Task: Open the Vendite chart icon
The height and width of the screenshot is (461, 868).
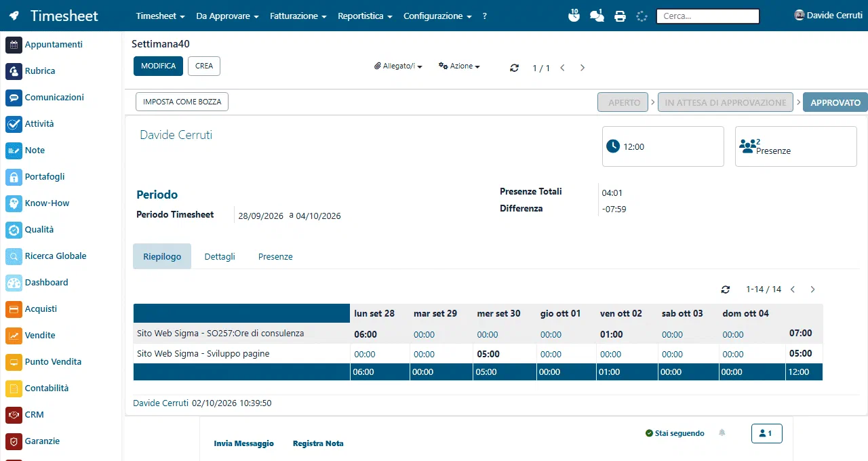Action: [14, 336]
